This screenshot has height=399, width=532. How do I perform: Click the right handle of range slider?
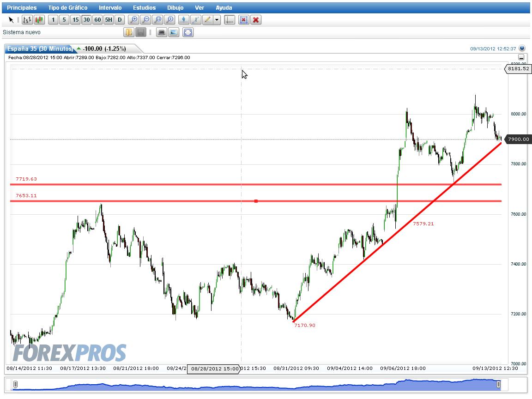click(x=498, y=384)
